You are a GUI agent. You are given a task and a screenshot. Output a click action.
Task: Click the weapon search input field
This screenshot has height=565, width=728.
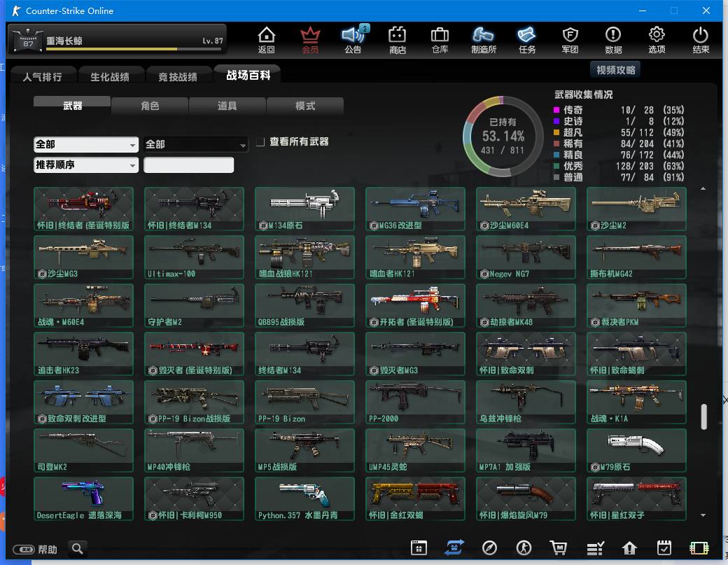tap(188, 165)
